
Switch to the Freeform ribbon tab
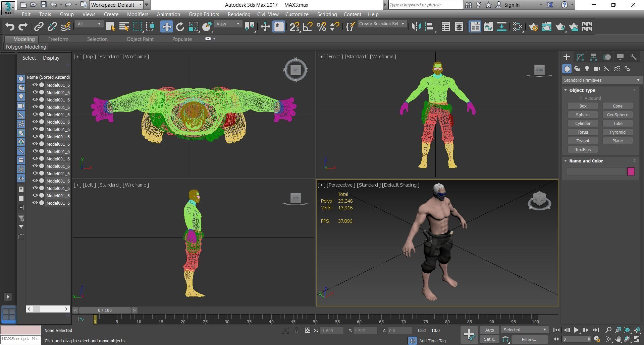(58, 39)
